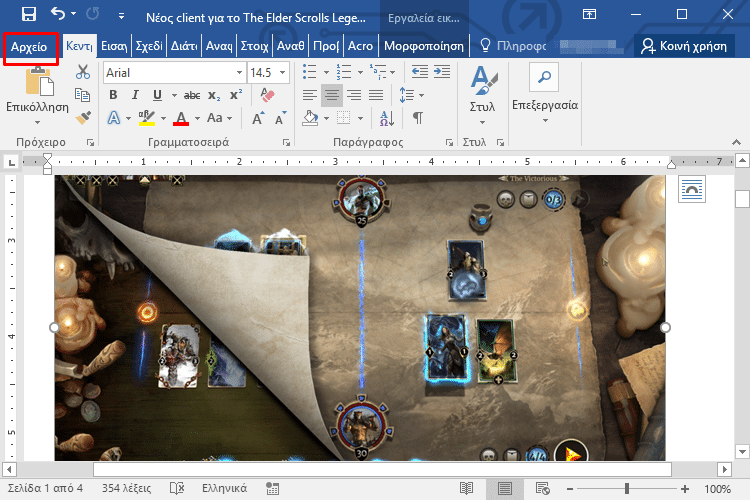Open the Αναθεώρηση ribbon tab
Viewport: 750px width, 500px height.
coord(291,46)
